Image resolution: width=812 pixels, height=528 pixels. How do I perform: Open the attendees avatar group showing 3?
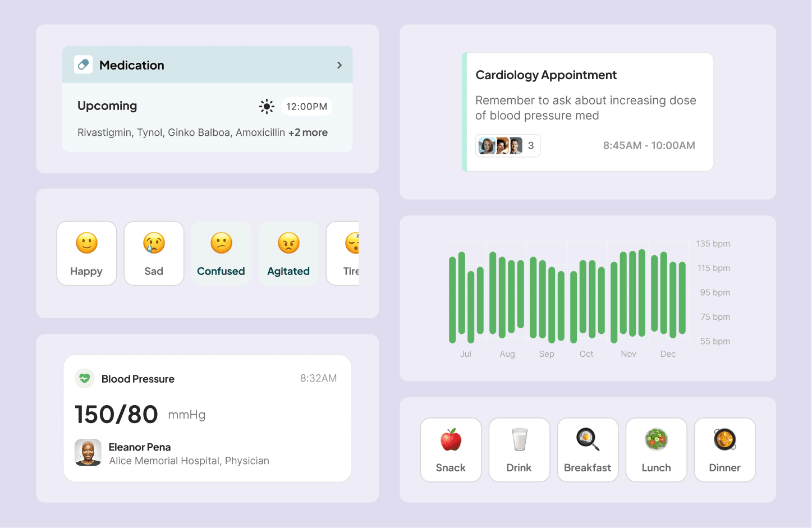pos(508,145)
